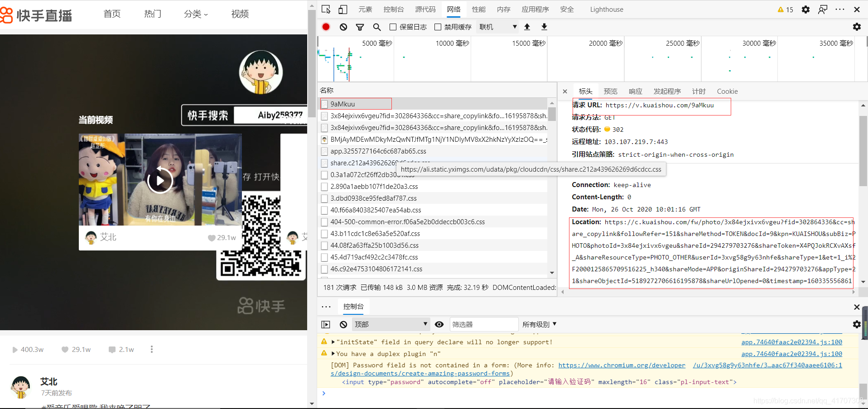
Task: Open console settings gear
Action: pos(857,324)
